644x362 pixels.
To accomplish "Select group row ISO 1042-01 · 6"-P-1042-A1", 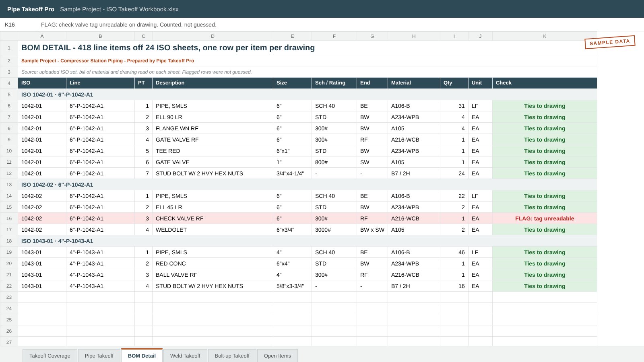I will pos(308,95).
